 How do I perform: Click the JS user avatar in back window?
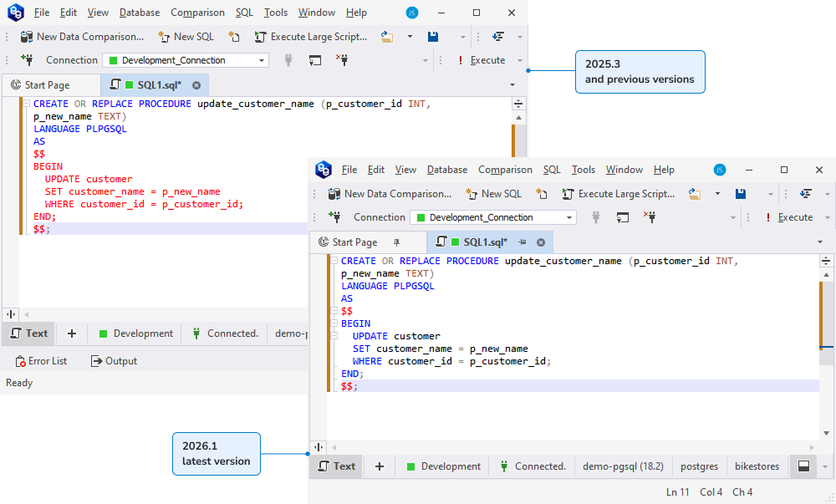[411, 13]
